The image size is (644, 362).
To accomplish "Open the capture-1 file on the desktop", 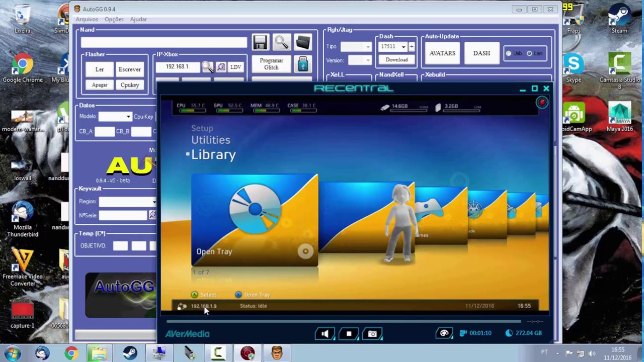I will (22, 314).
